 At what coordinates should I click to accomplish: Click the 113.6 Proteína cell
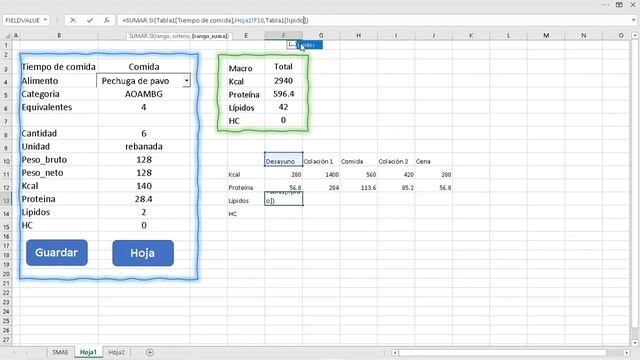tap(358, 187)
